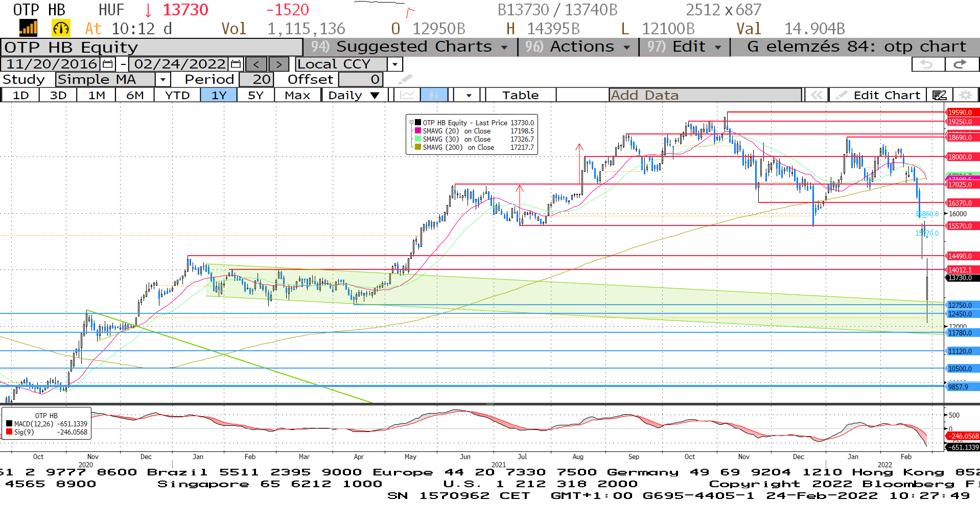This screenshot has width=980, height=524.
Task: Click the G elemzés 84: otp chart title
Action: (856, 47)
